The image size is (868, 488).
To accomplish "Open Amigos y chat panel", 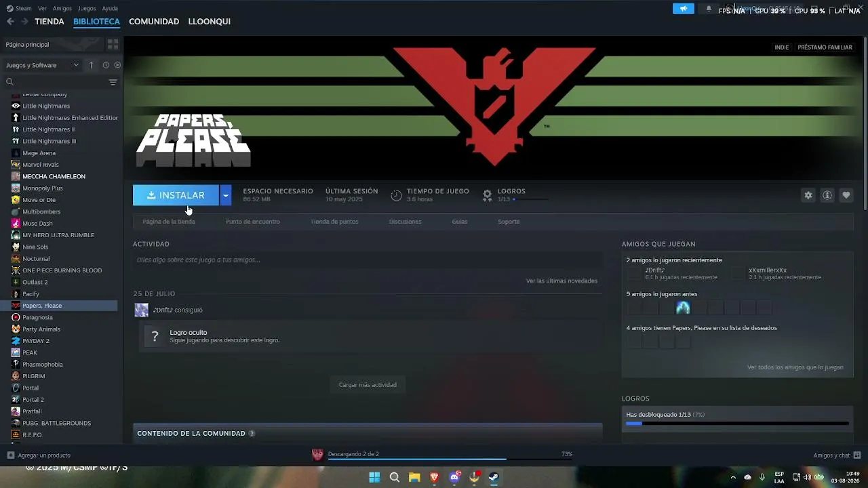I will (837, 455).
